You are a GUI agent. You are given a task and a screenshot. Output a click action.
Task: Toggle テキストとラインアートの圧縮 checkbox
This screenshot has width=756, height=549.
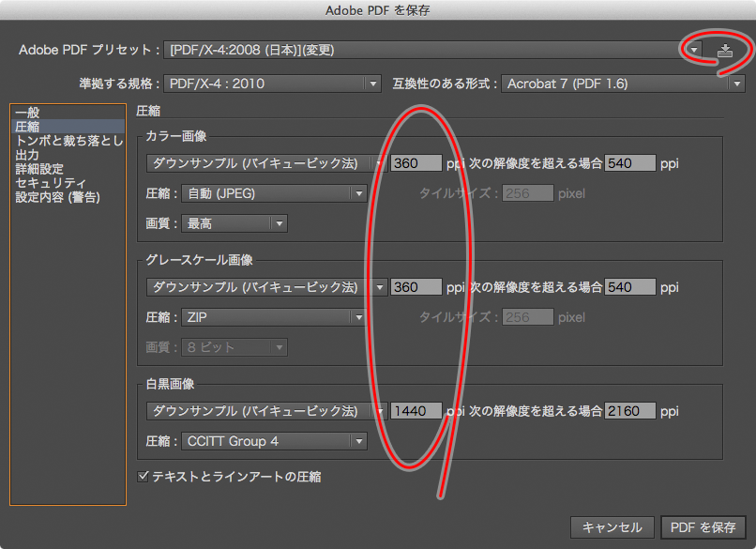pyautogui.click(x=144, y=477)
